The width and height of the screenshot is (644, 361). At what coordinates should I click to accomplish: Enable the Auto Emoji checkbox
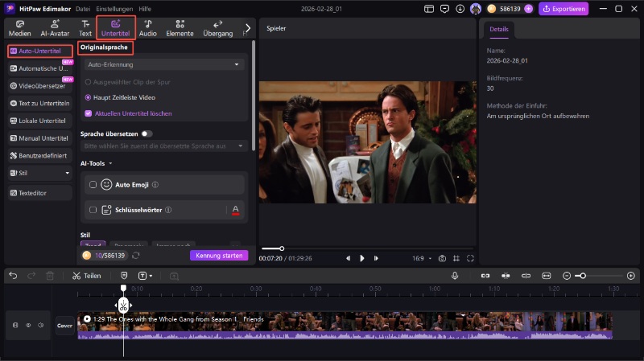point(93,185)
